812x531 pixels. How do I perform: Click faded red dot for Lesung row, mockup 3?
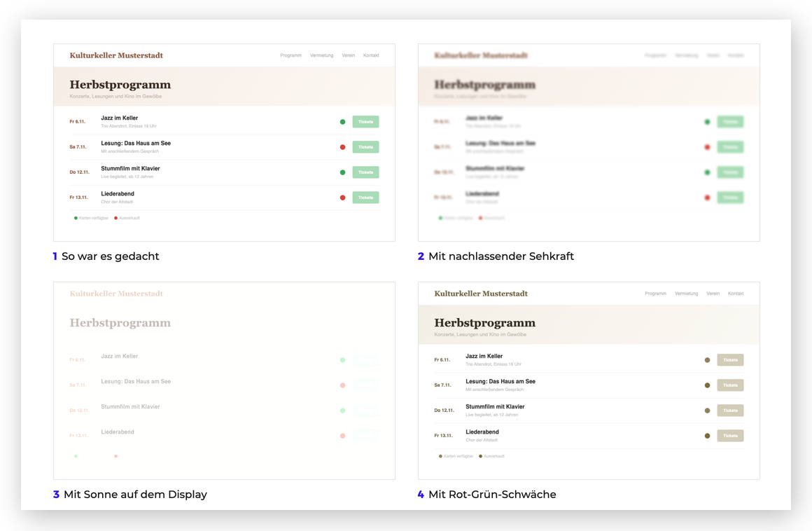(342, 385)
